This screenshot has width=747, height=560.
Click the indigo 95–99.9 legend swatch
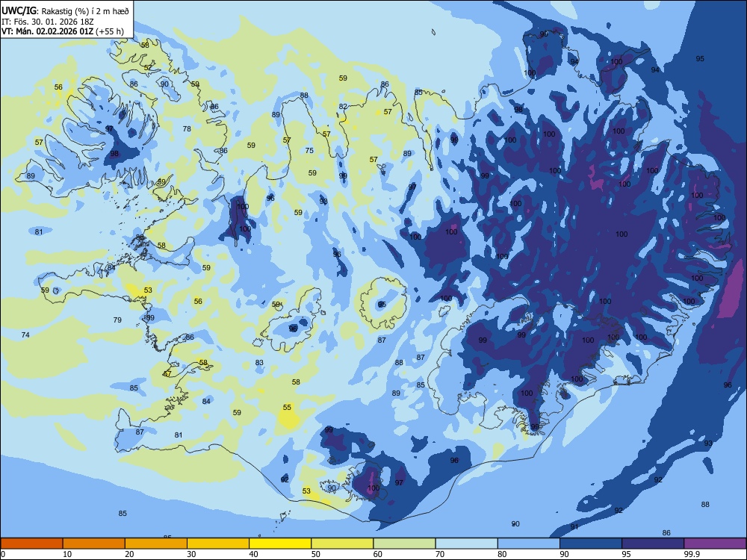tap(653, 544)
